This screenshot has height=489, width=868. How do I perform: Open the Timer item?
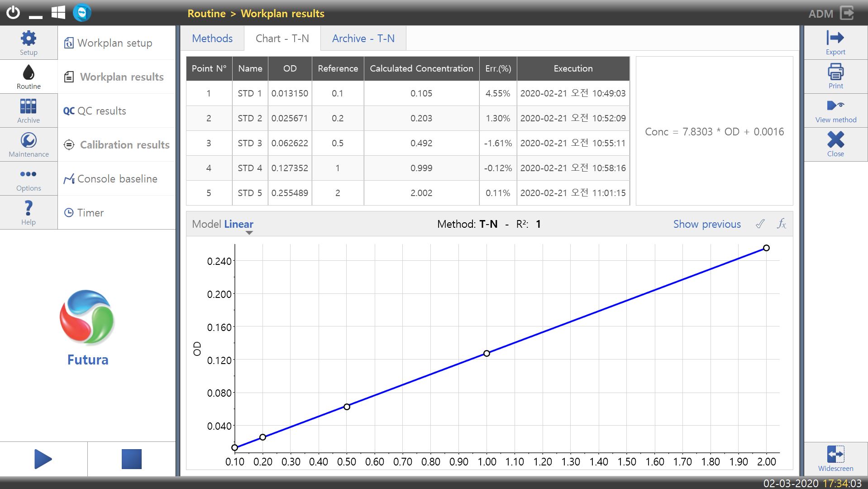point(117,213)
